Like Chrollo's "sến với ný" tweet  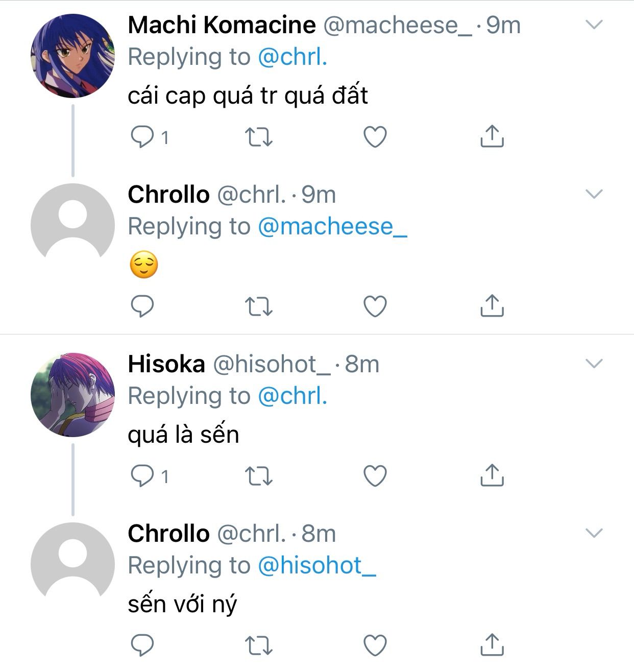coord(375,645)
